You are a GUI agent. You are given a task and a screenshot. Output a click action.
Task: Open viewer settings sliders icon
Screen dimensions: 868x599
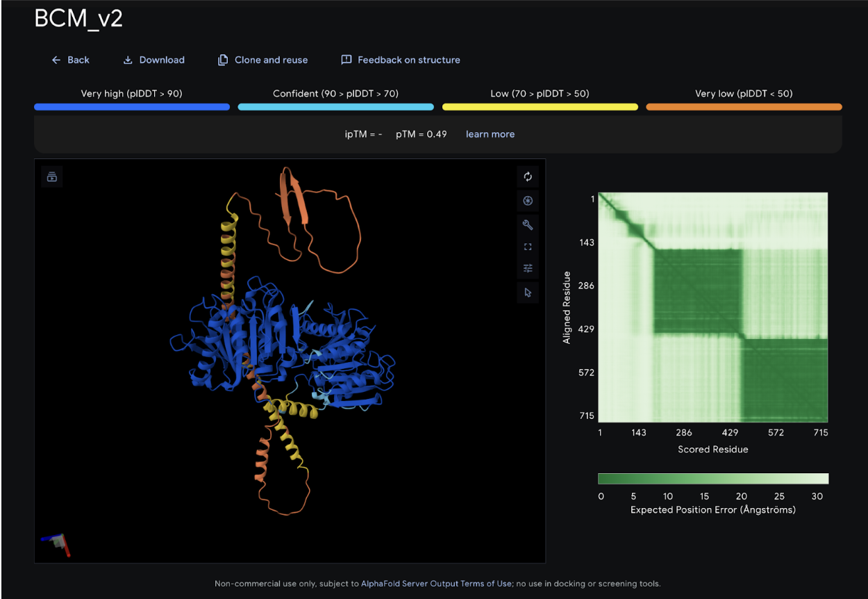(528, 269)
